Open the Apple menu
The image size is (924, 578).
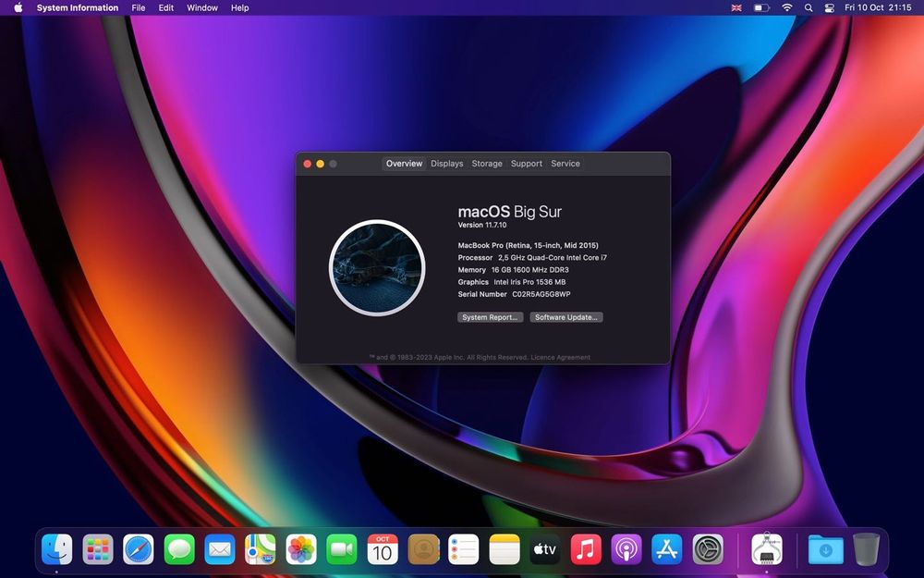pos(18,7)
